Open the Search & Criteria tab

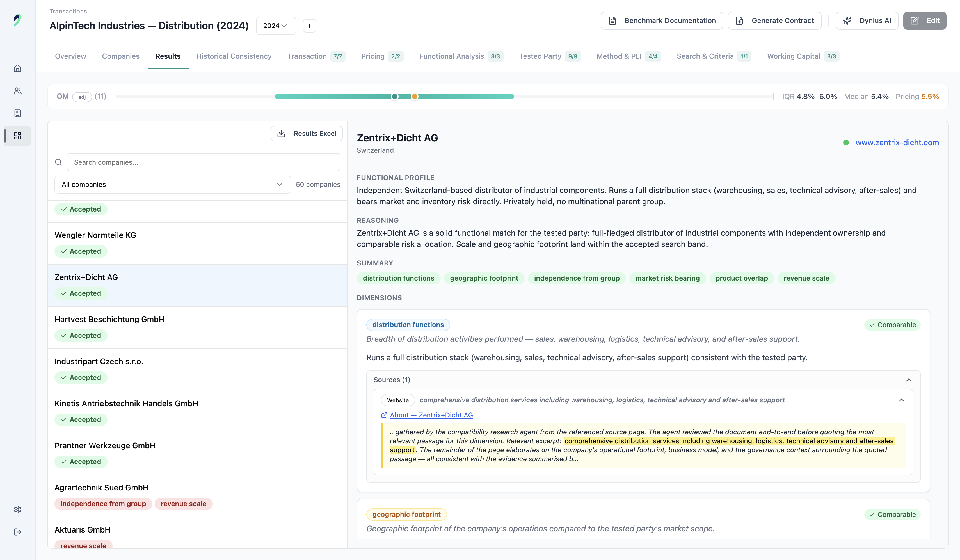point(714,56)
